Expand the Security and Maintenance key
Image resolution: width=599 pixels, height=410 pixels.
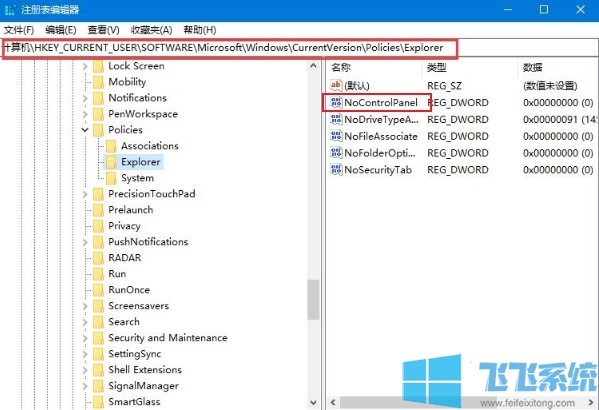[x=85, y=338]
